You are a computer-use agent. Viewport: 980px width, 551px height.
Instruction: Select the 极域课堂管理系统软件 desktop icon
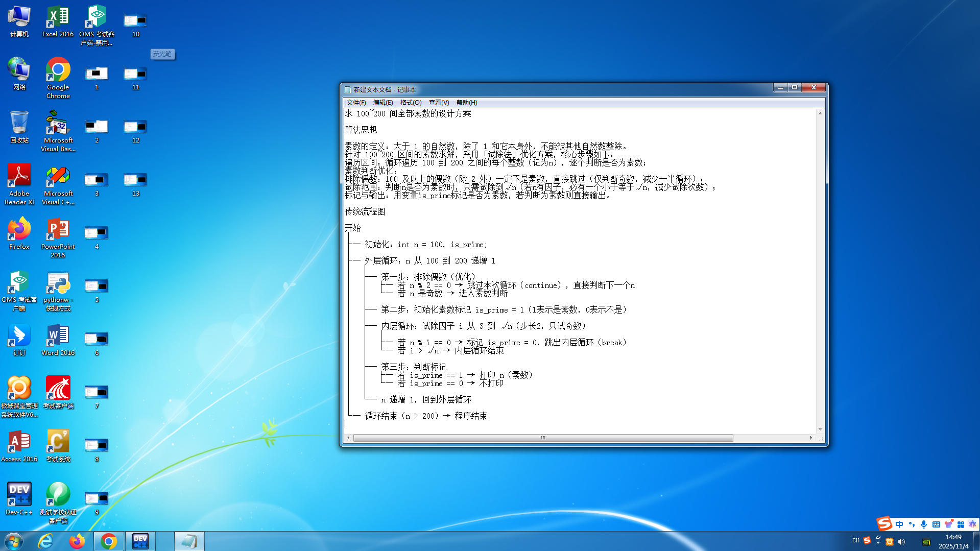click(x=19, y=397)
